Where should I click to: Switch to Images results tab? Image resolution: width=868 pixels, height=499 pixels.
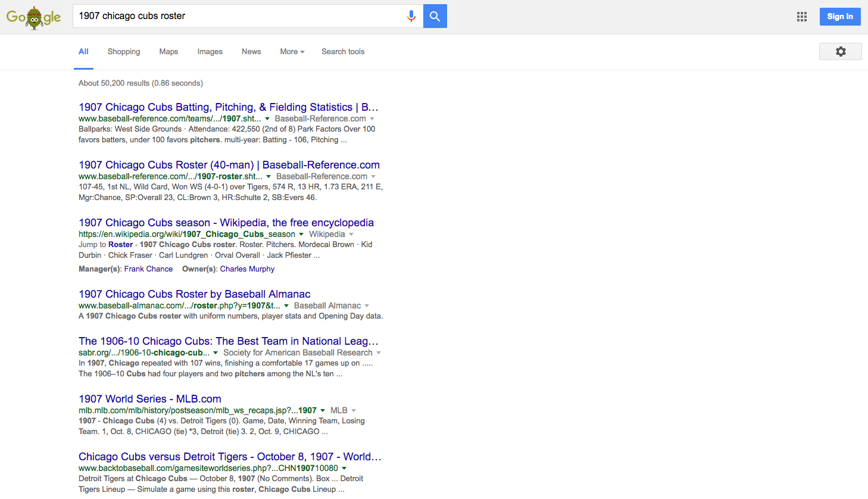pos(210,52)
